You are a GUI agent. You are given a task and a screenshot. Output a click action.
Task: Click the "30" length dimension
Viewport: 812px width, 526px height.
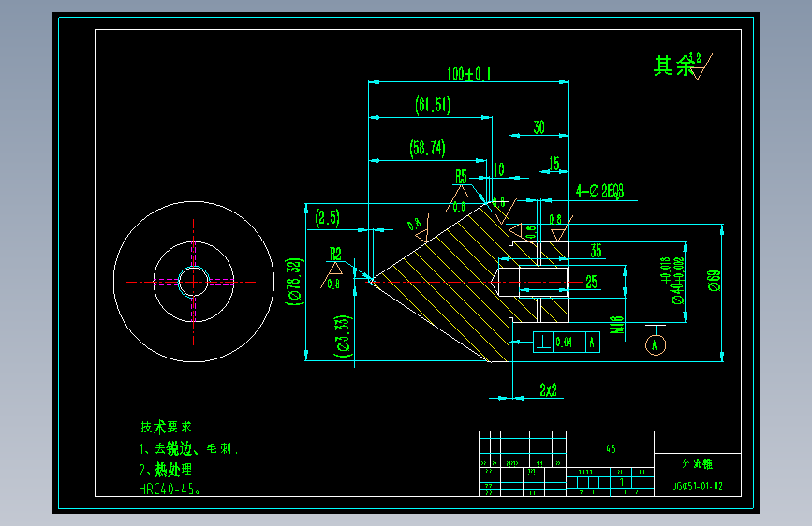point(539,127)
